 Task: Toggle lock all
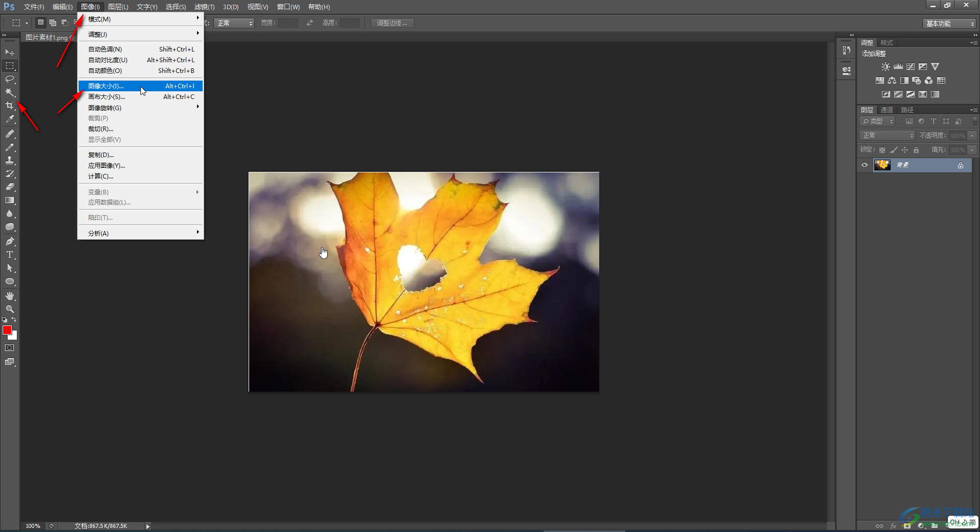click(916, 150)
